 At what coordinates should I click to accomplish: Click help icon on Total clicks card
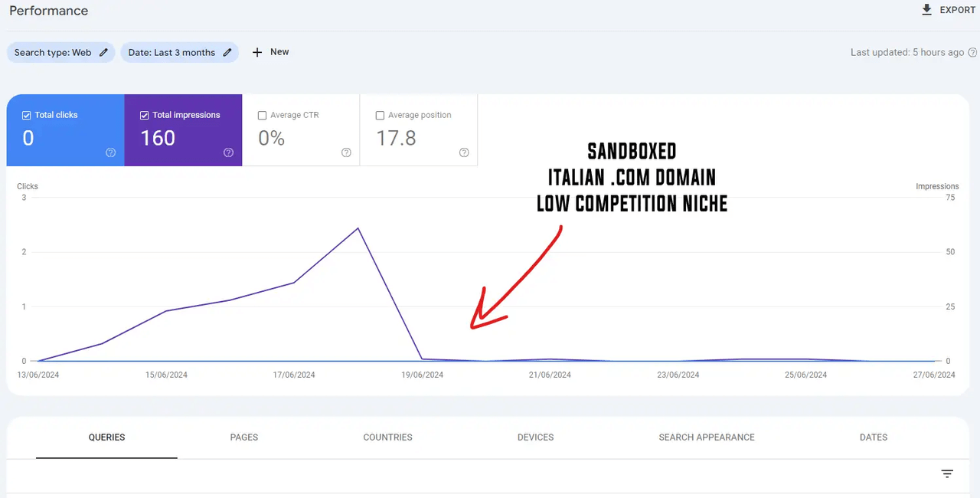coord(110,152)
